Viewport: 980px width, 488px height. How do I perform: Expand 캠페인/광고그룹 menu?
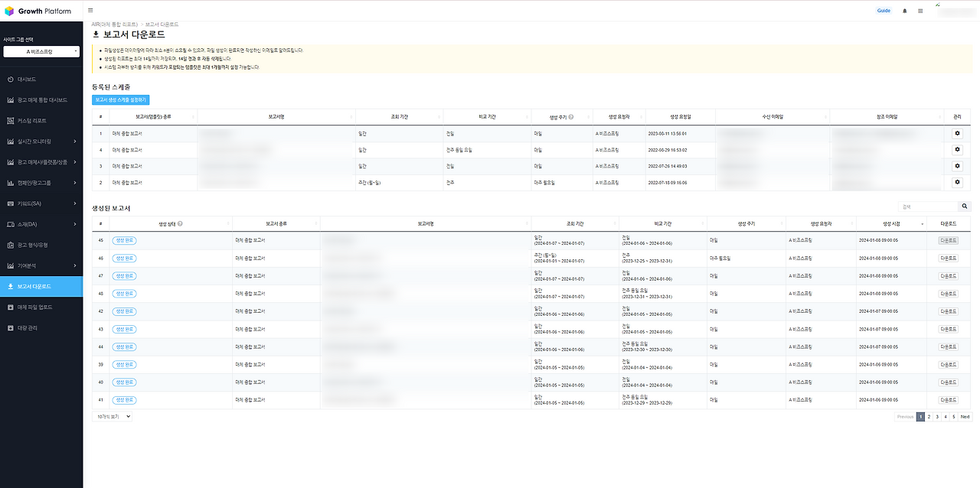tap(41, 183)
